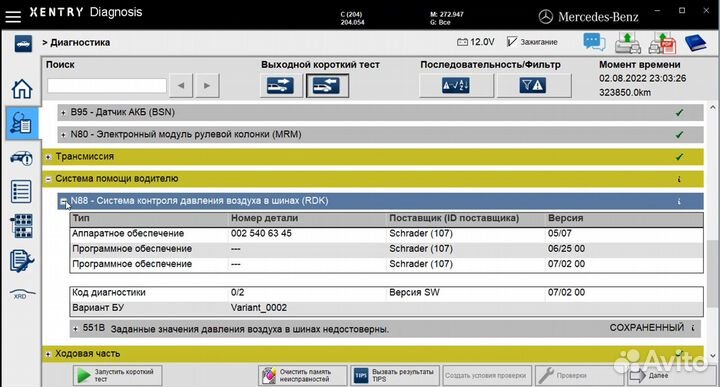Open the chat feedback icon
The image size is (720, 387).
click(x=594, y=42)
